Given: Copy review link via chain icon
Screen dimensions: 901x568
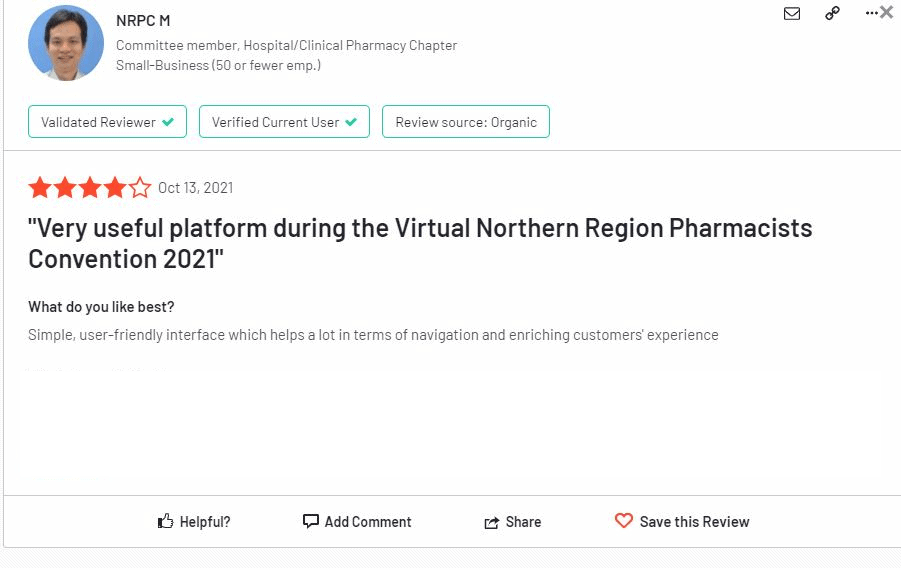Looking at the screenshot, I should (x=832, y=13).
